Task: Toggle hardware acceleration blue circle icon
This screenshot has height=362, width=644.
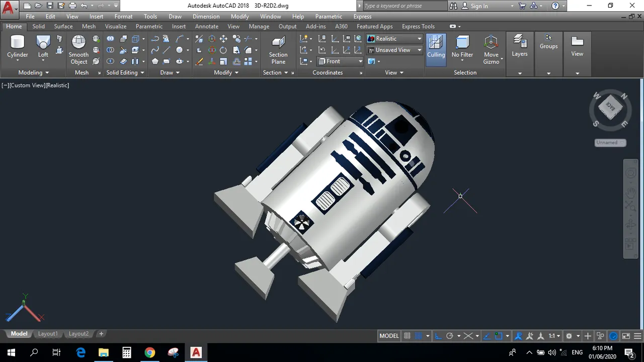Action: click(613, 336)
